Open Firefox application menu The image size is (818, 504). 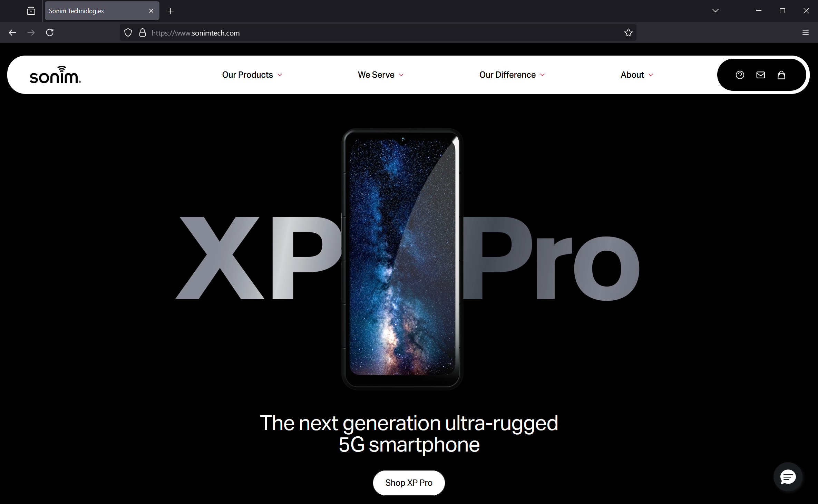pyautogui.click(x=806, y=32)
